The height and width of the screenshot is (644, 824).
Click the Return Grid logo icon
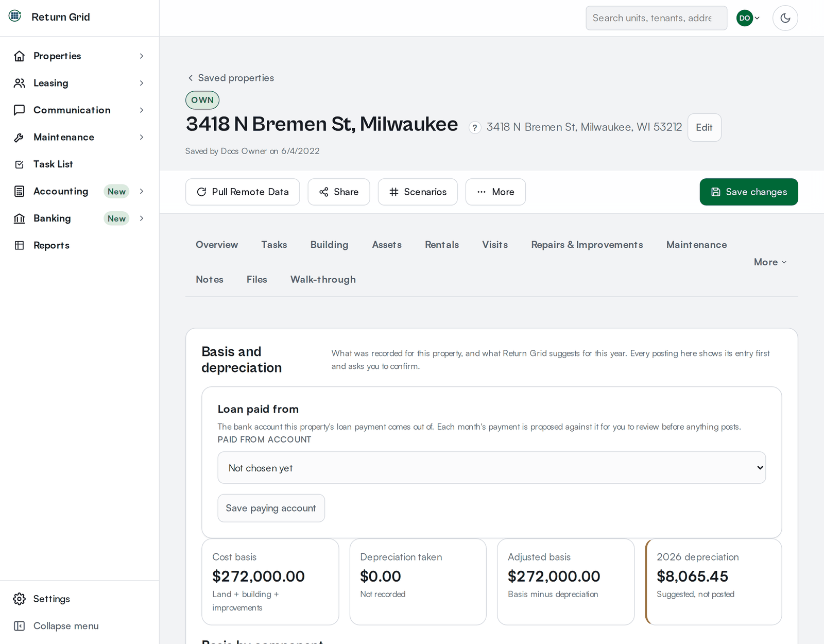pyautogui.click(x=15, y=16)
